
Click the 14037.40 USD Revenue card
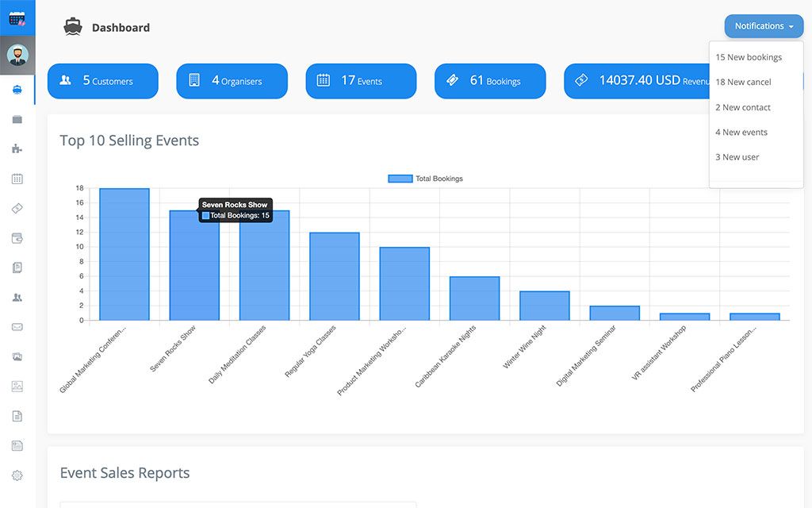[642, 80]
